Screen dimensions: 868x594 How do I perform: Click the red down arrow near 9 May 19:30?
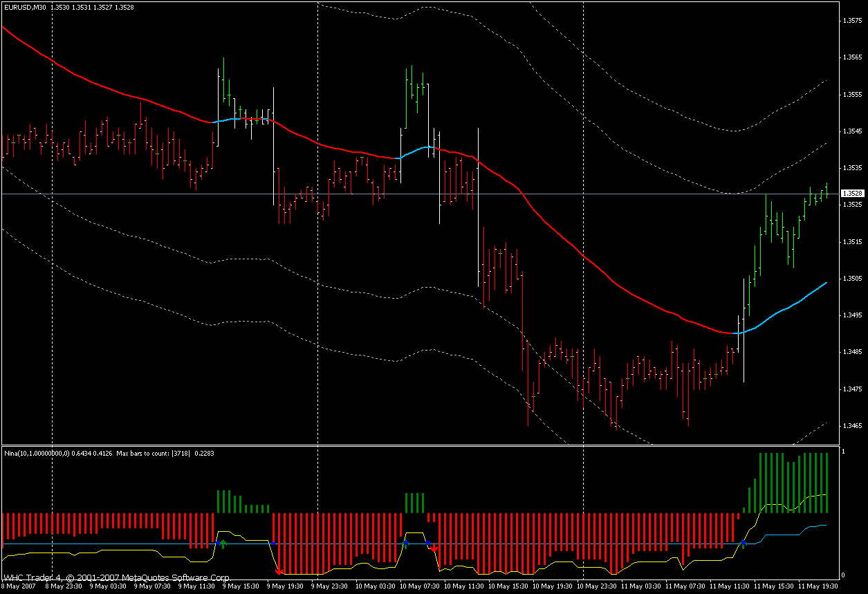278,571
